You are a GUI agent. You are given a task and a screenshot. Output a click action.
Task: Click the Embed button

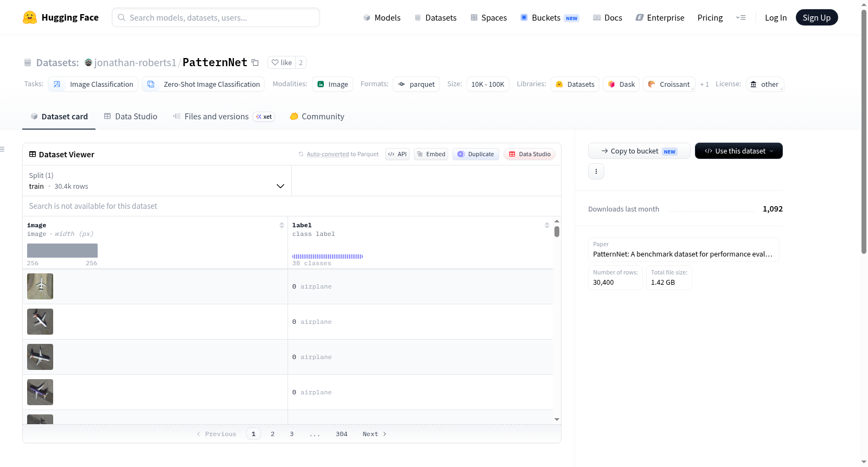[x=431, y=154]
